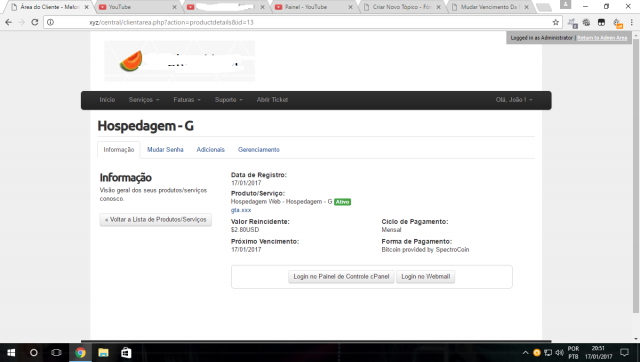The height and width of the screenshot is (362, 640).
Task: Expand the Suporte dropdown menu
Action: (x=229, y=100)
